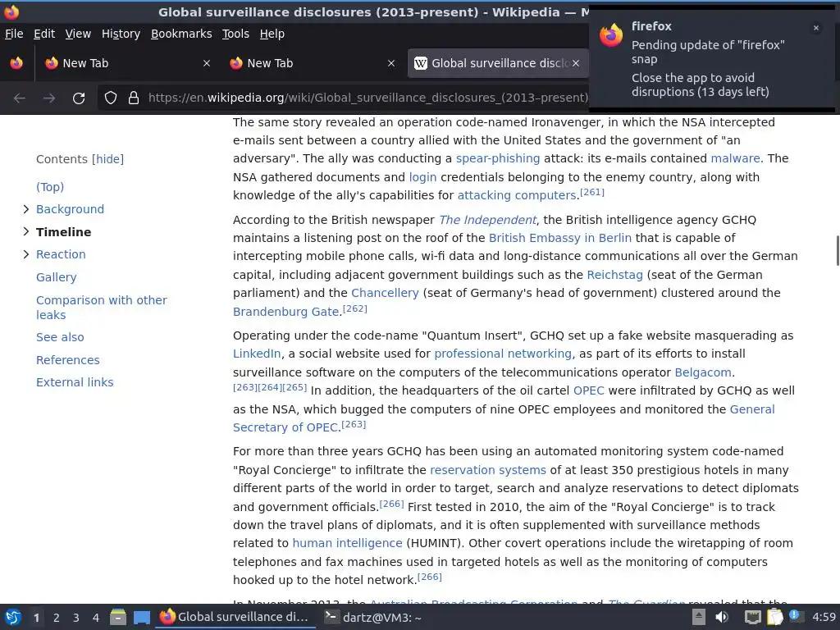Open the Brandenburg Gate link
The image size is (840, 630).
coord(285,312)
